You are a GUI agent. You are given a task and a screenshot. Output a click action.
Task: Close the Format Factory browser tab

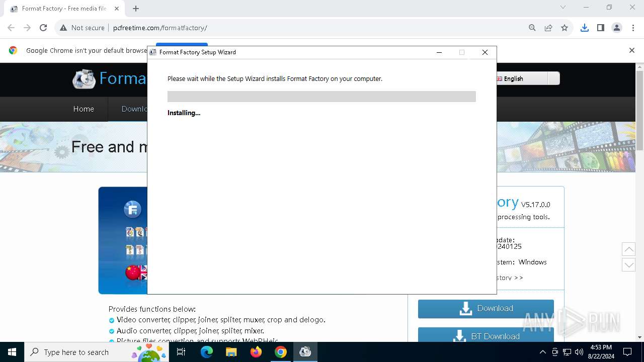117,9
